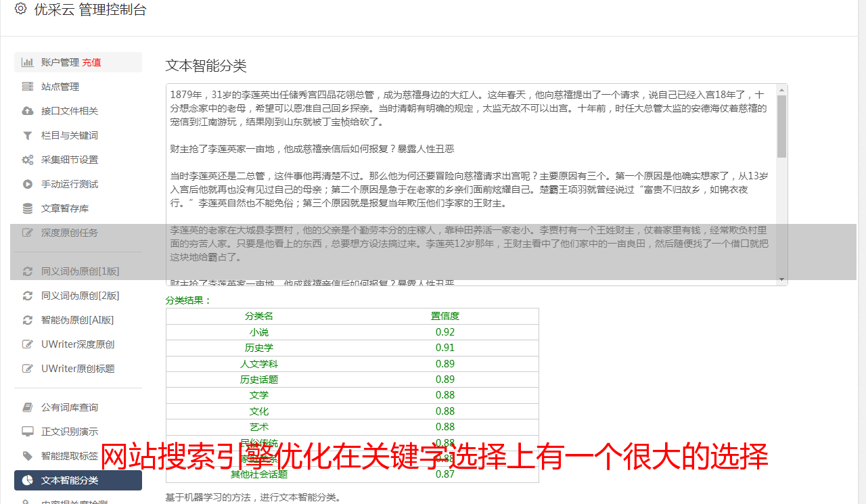Image resolution: width=866 pixels, height=504 pixels.
Task: Click the text area scrollbar down arrow
Action: [782, 280]
